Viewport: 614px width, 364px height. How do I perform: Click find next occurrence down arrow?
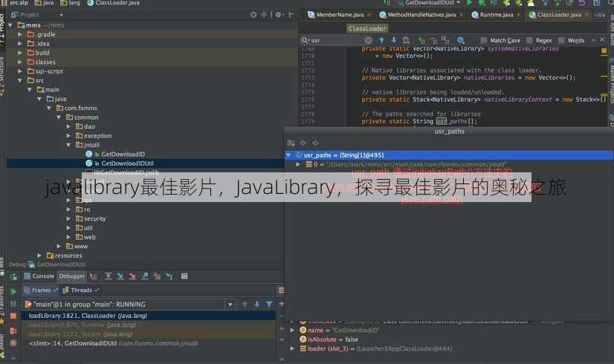click(393, 40)
